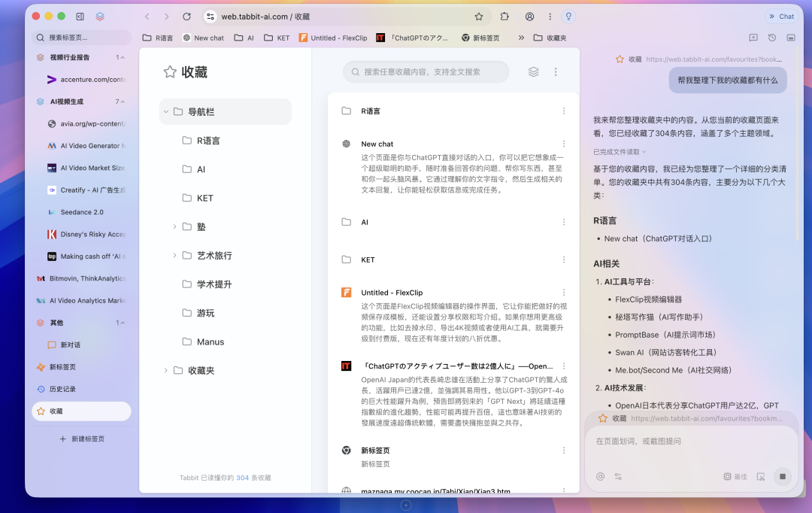Expand the 已完成文件读取 disclosure
Viewport: 812px width, 513px height.
pos(620,152)
